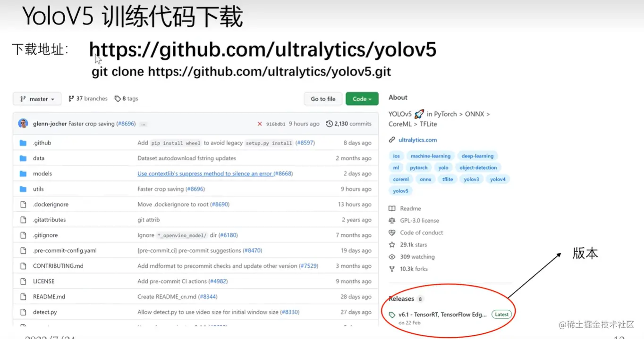Screen dimensions: 644x339
Task: Open pull request #6180 link
Action: tap(228, 235)
